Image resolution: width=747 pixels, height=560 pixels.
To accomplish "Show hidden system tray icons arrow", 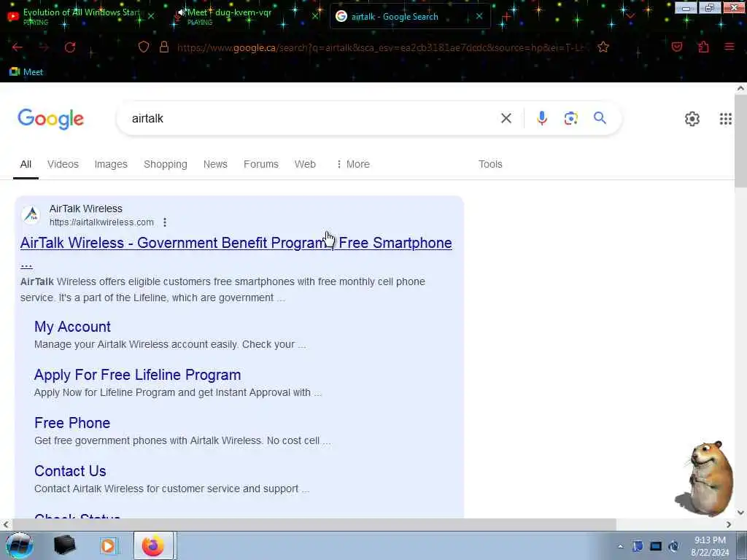I will click(620, 547).
